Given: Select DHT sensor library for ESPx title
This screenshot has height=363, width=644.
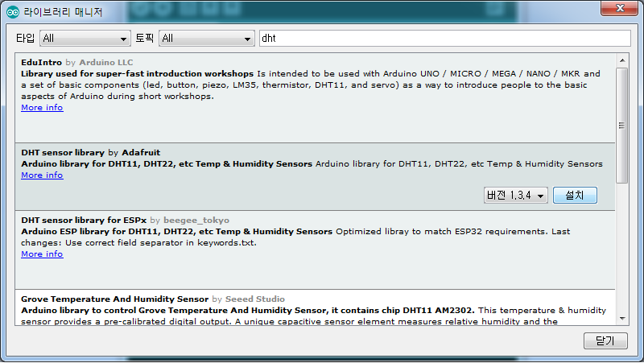Looking at the screenshot, I should [84, 221].
